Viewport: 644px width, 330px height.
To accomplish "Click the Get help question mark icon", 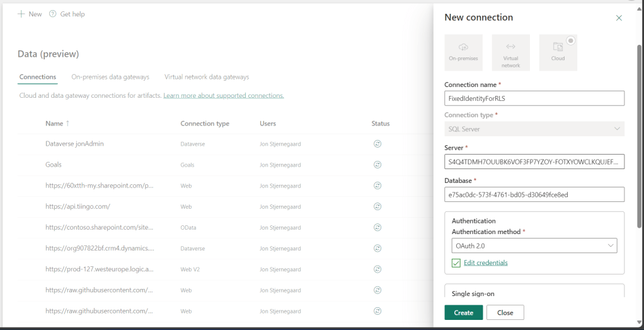I will (x=53, y=14).
